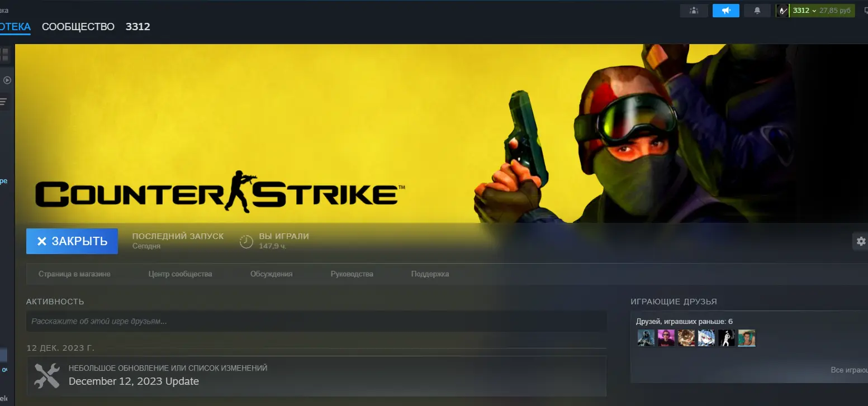
Task: Open the notifications bell
Action: tap(757, 11)
